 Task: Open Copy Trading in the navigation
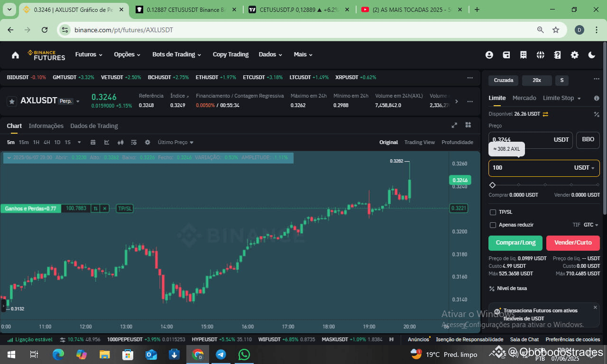click(230, 55)
